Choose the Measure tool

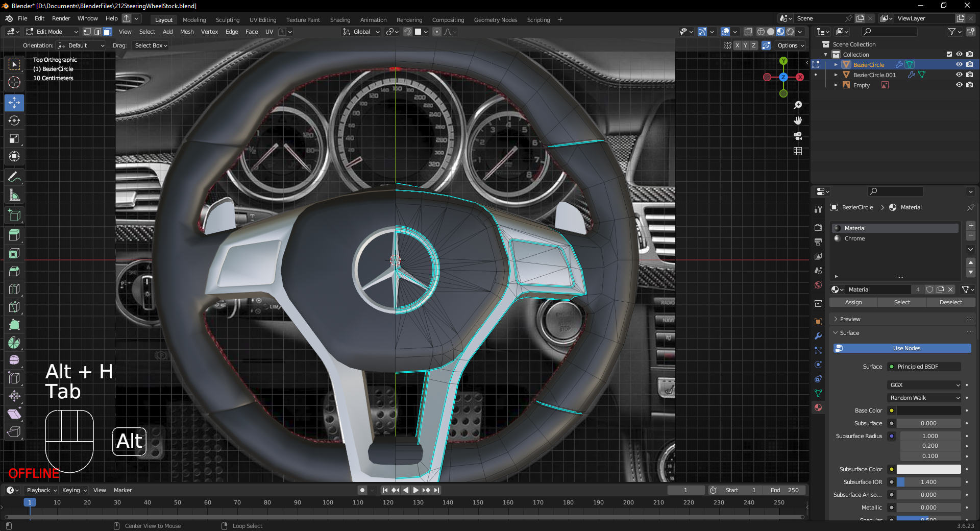[14, 195]
